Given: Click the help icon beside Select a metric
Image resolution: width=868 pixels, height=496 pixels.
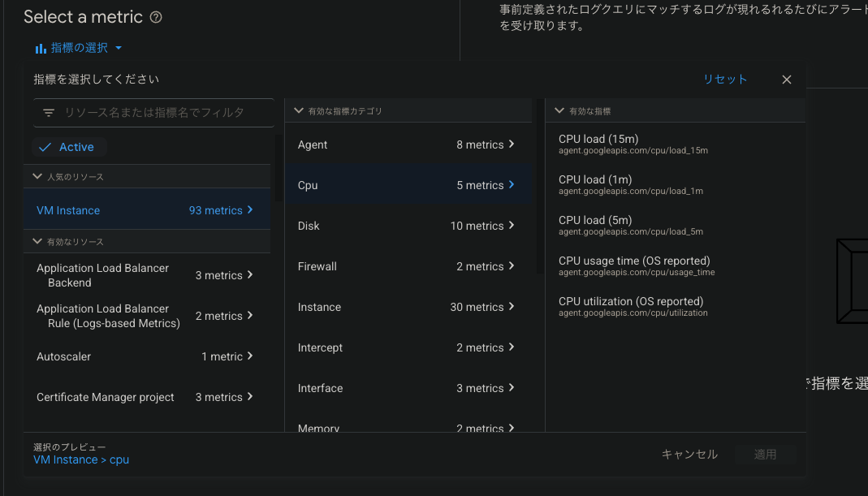Looking at the screenshot, I should tap(157, 17).
